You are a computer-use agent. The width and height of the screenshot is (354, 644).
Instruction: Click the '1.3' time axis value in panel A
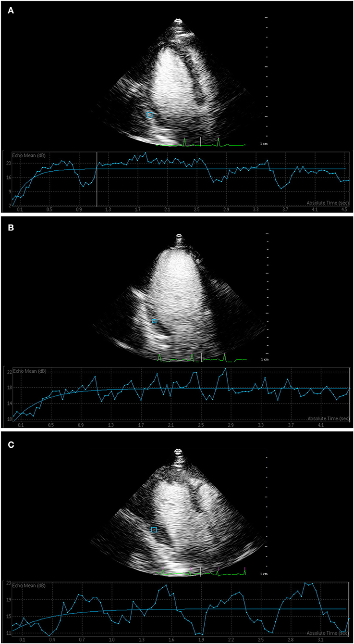108,210
